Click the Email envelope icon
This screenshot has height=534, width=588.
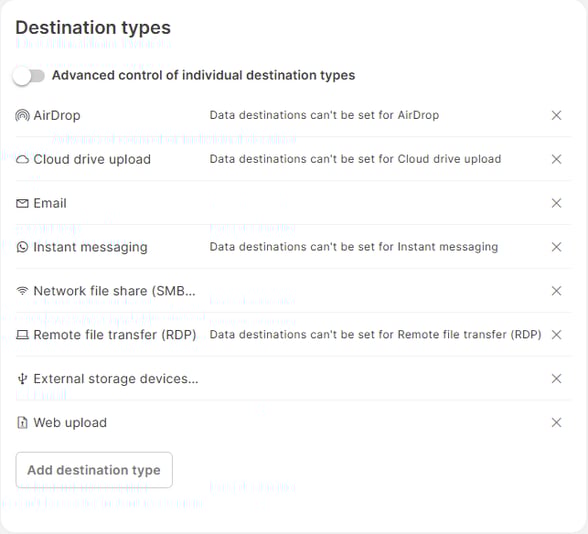click(x=22, y=204)
